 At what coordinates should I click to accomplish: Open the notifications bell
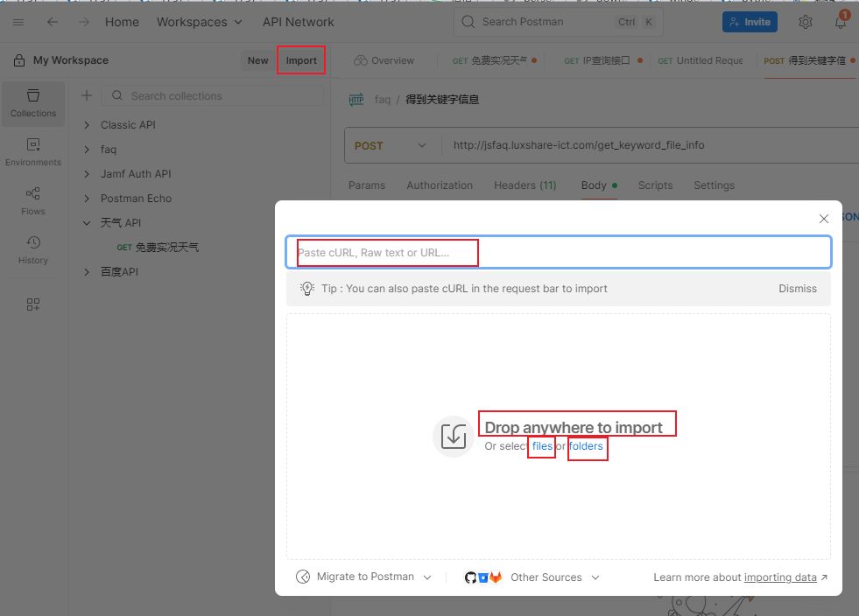point(841,22)
